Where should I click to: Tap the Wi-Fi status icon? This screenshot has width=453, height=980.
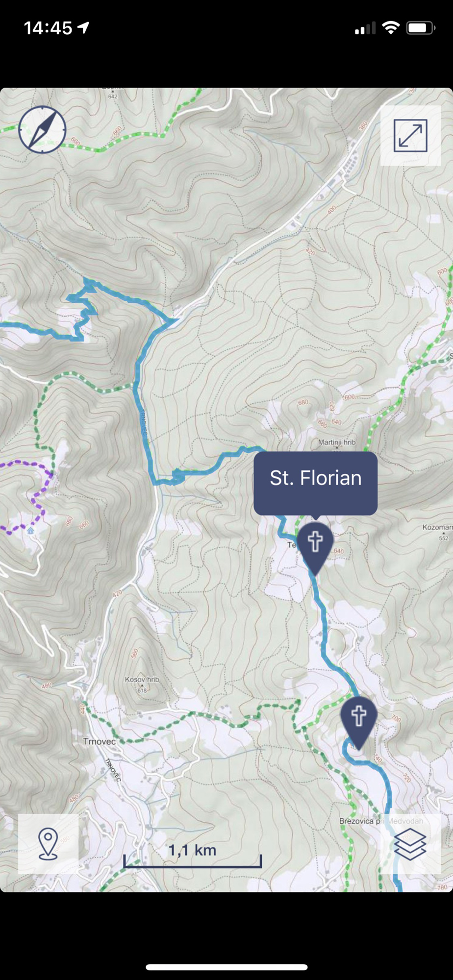click(391, 28)
